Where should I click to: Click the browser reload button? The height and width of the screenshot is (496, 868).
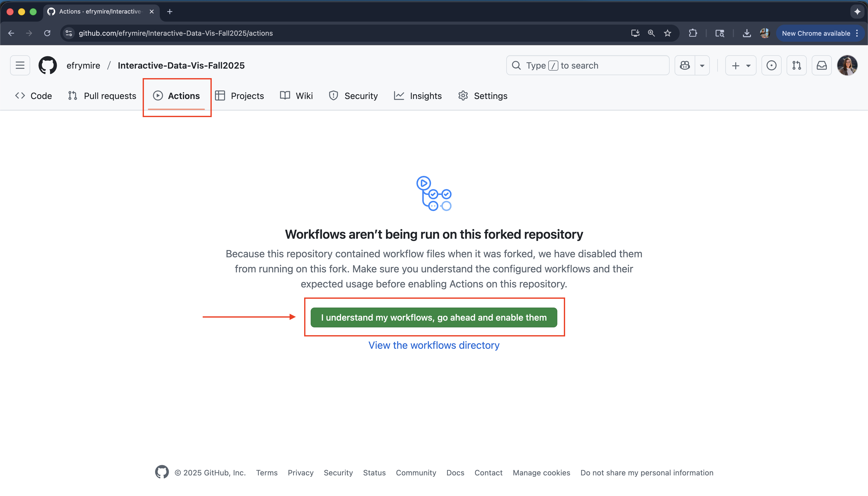[47, 33]
